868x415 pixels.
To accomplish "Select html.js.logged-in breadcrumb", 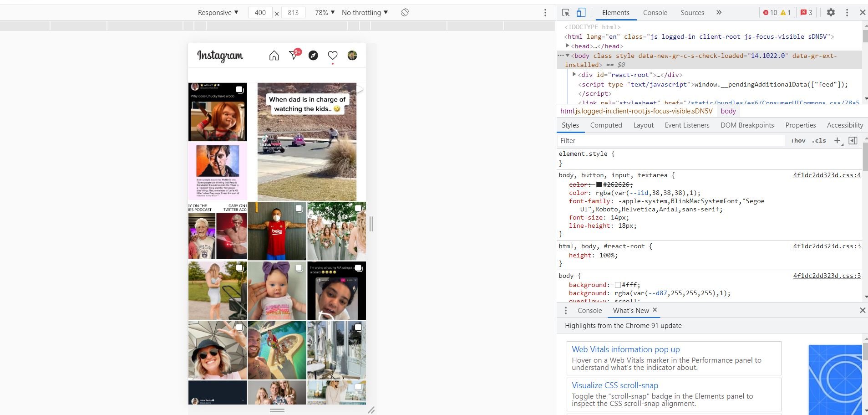I will click(x=636, y=111).
